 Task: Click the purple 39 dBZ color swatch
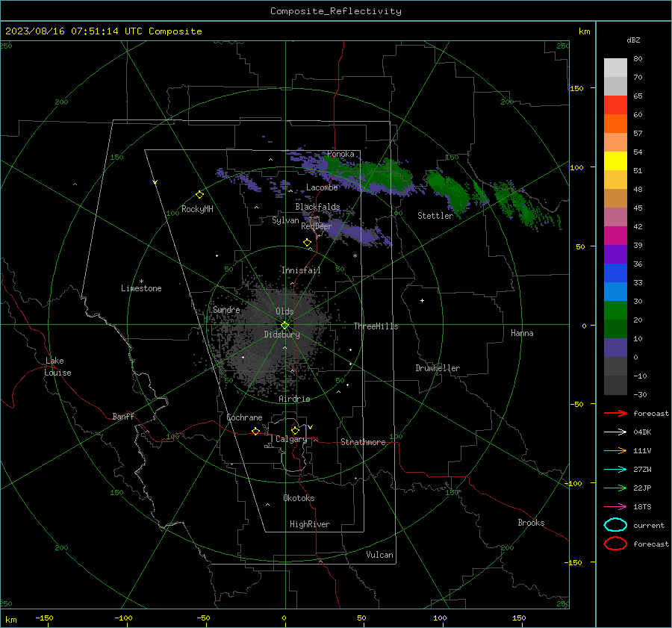[x=615, y=254]
